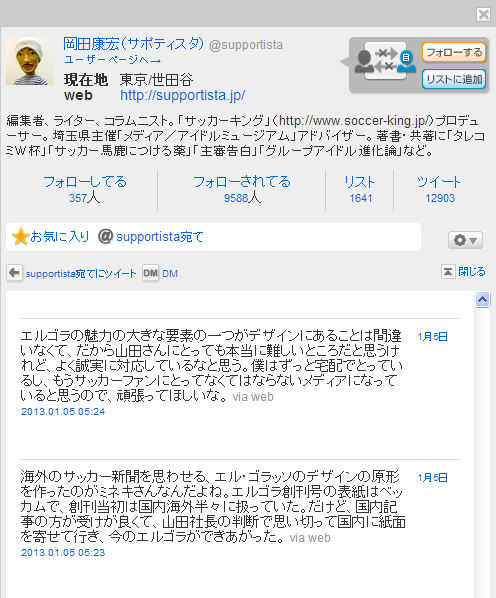
Task: Click the scroll-up arrow on the timeline
Action: 482,299
